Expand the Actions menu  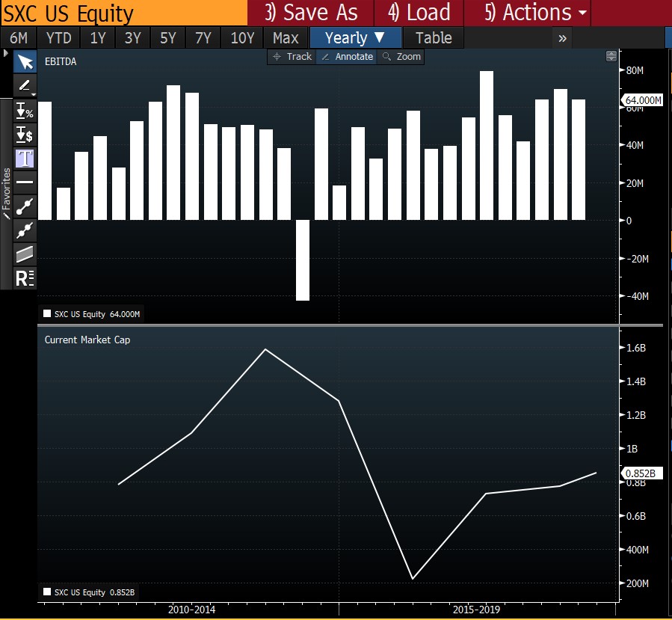[536, 13]
